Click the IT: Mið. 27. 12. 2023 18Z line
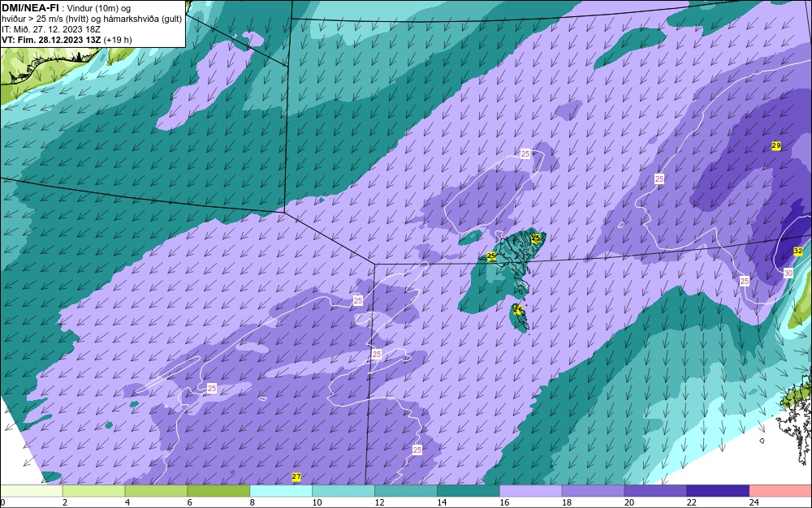The image size is (812, 508). point(50,29)
